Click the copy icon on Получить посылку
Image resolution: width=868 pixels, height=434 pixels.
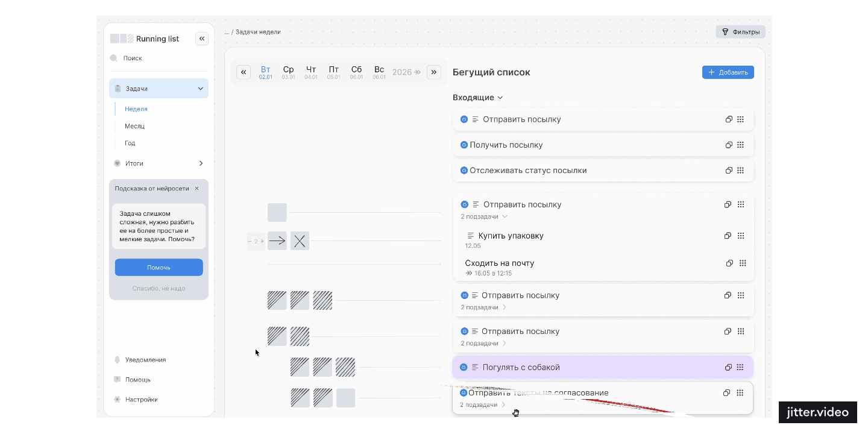point(729,145)
